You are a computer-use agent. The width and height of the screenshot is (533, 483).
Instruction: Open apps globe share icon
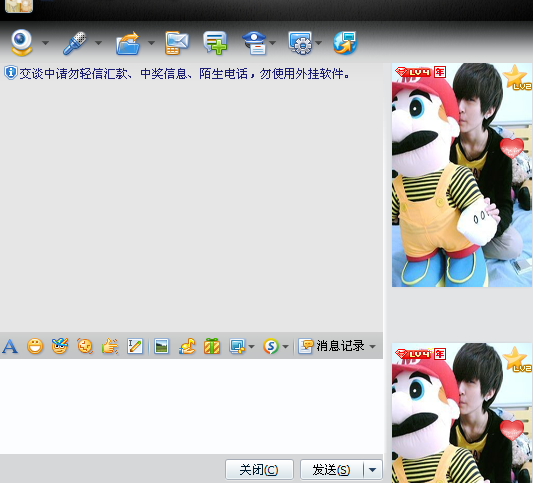click(345, 43)
